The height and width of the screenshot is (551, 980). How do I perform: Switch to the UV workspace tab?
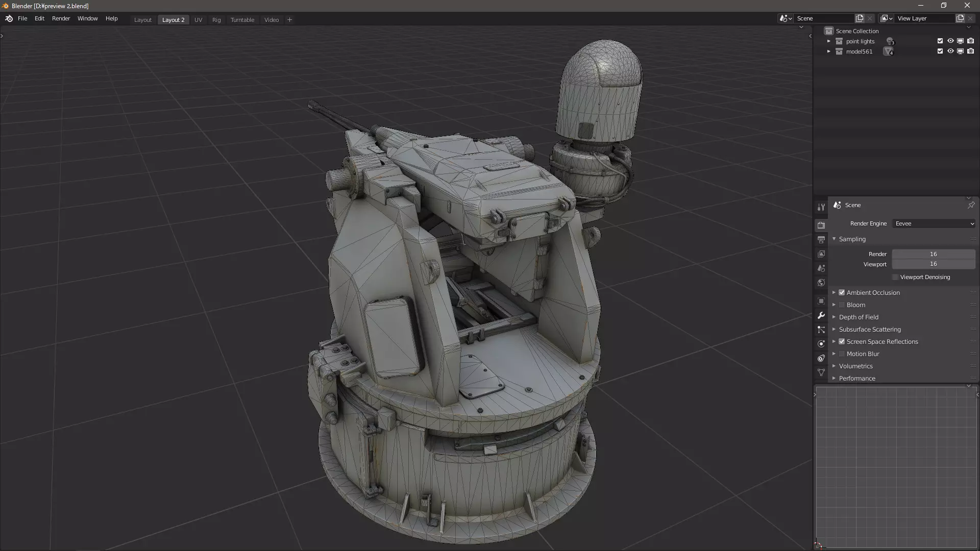(x=198, y=20)
